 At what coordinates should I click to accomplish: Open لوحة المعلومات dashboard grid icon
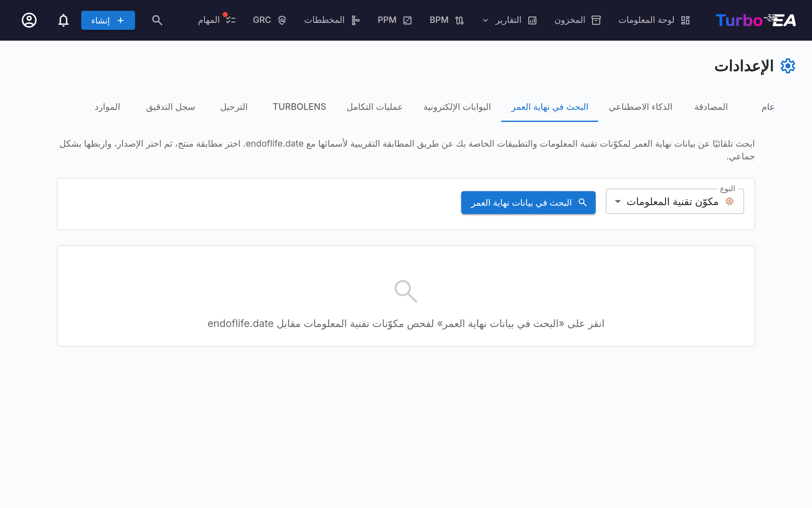pos(685,20)
